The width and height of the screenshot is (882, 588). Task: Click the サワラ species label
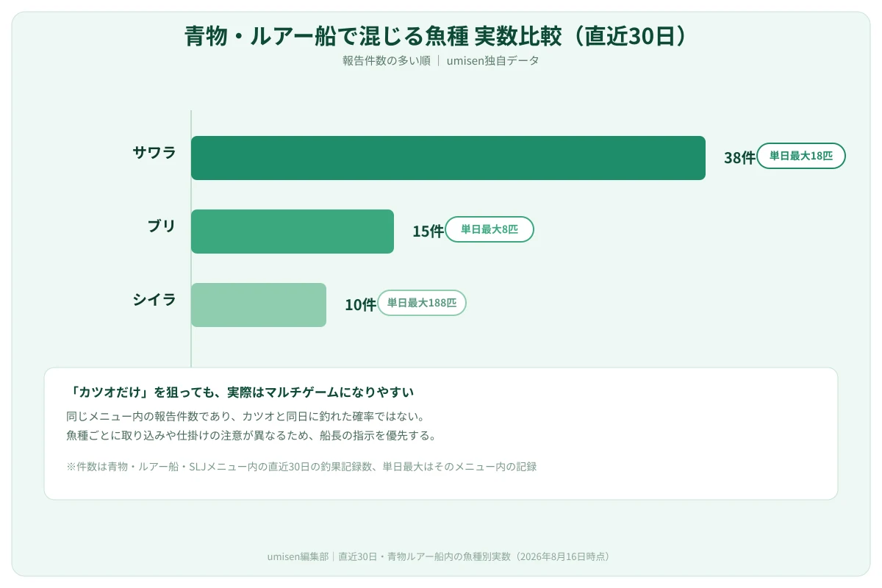(154, 153)
